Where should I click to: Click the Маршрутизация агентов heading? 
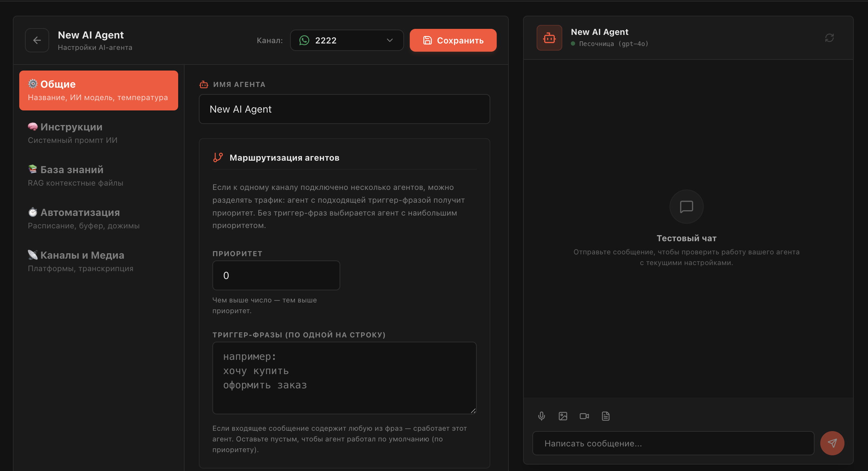284,158
